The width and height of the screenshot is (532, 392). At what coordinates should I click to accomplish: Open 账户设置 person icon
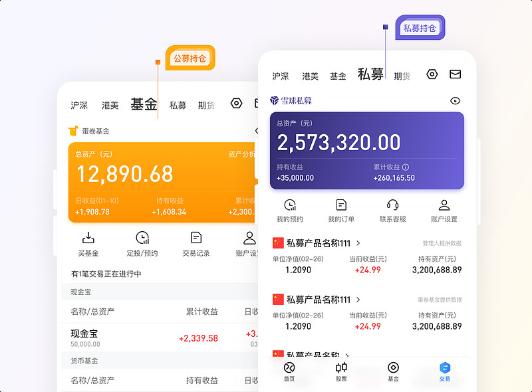444,206
